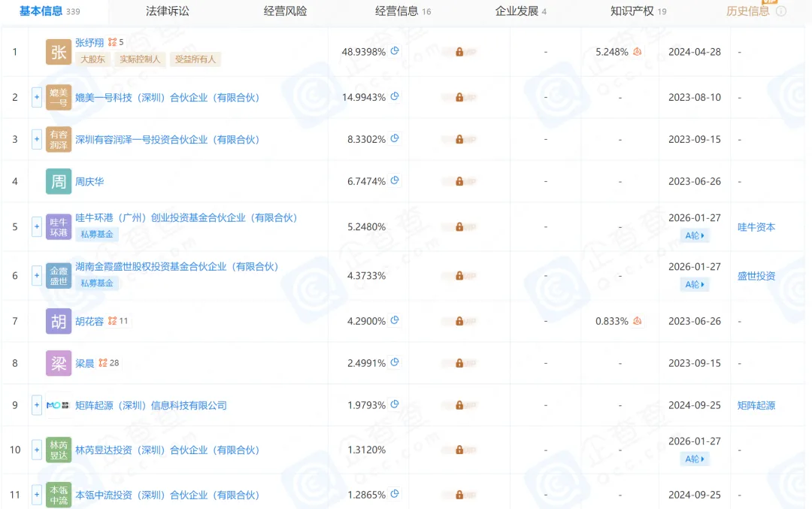Open A轮 dropdown in 金霞盛世 row
Screen dimensions: 812x509
pos(695,284)
